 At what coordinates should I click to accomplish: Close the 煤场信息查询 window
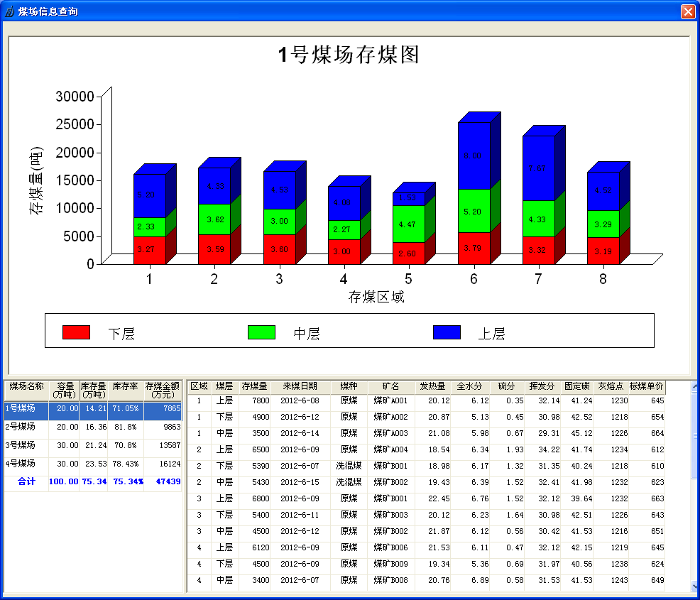point(687,11)
